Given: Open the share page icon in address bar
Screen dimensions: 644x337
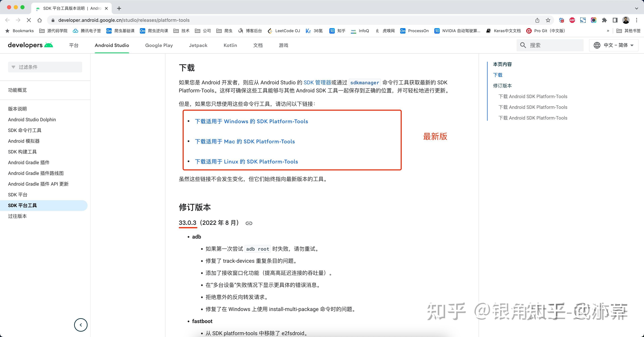Looking at the screenshot, I should pos(537,20).
